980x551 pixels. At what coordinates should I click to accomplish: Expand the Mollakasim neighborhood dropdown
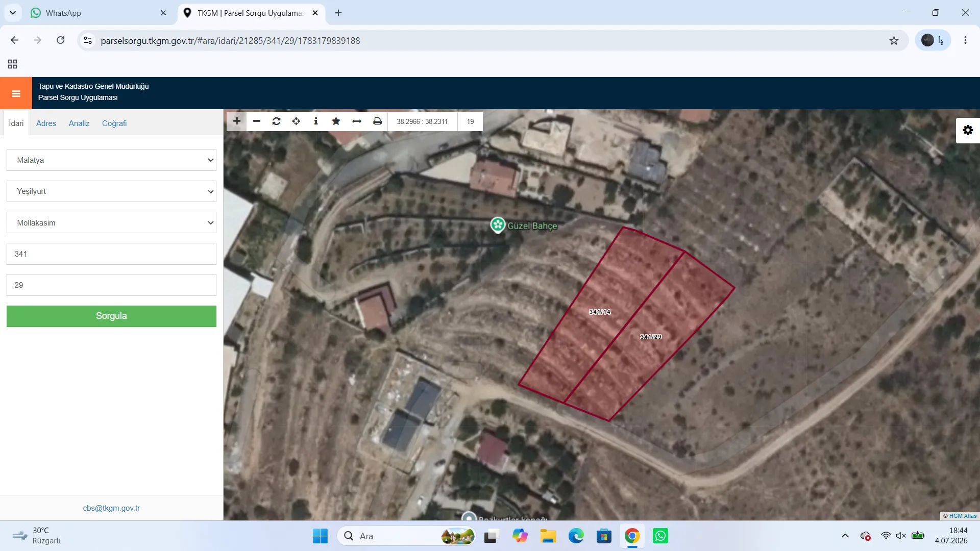tap(111, 223)
